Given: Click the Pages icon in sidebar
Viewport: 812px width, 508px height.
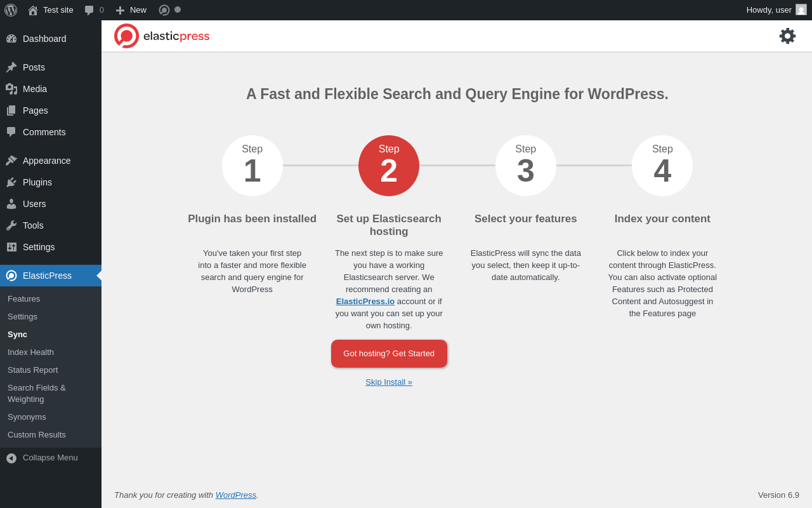Looking at the screenshot, I should point(11,110).
